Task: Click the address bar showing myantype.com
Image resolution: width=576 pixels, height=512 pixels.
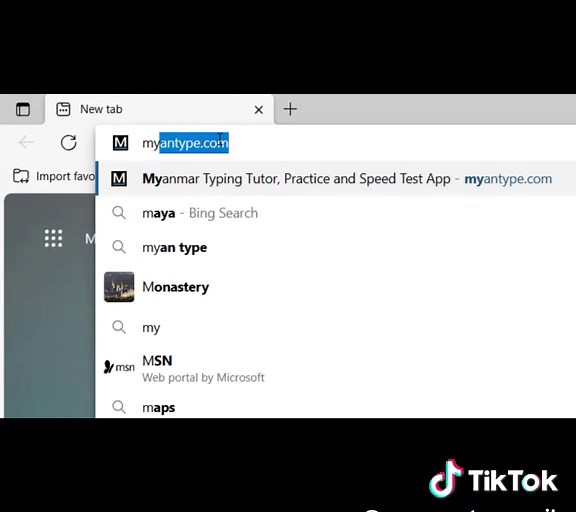Action: click(335, 143)
